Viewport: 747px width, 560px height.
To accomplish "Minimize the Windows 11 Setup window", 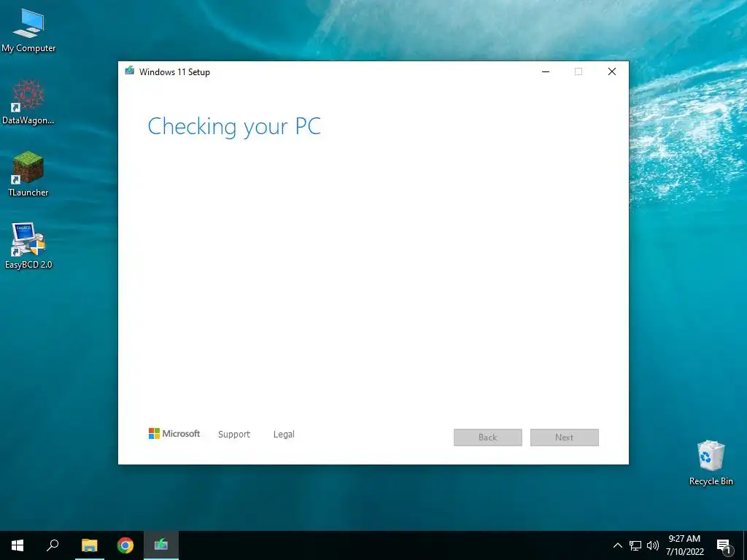I will tap(546, 71).
